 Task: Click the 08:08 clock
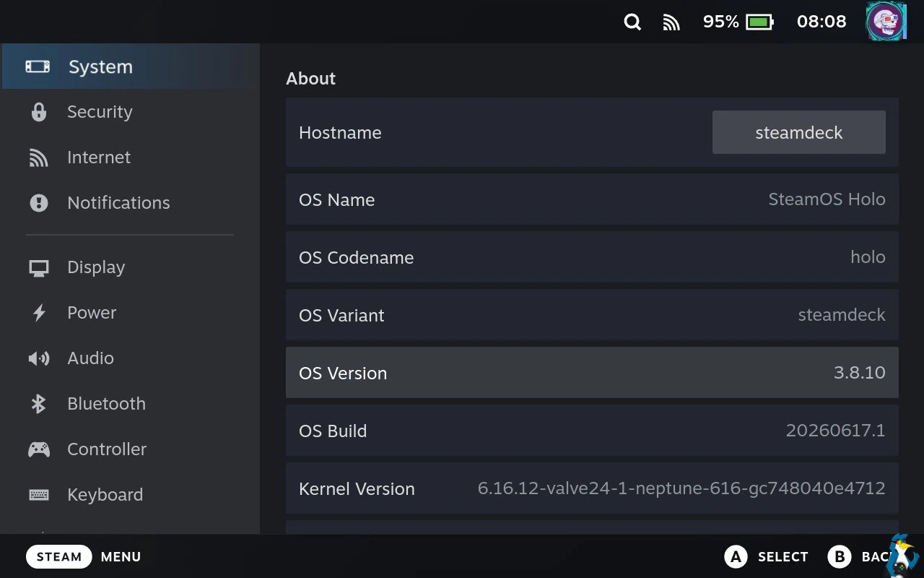tap(821, 22)
